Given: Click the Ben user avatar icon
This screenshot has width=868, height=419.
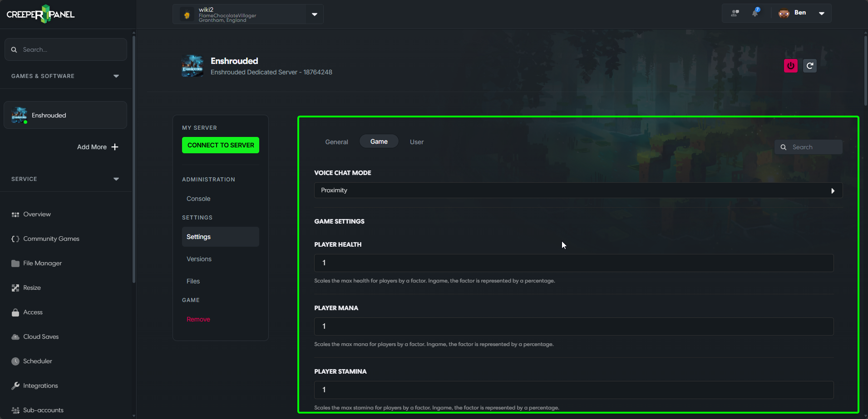Looking at the screenshot, I should [x=784, y=13].
